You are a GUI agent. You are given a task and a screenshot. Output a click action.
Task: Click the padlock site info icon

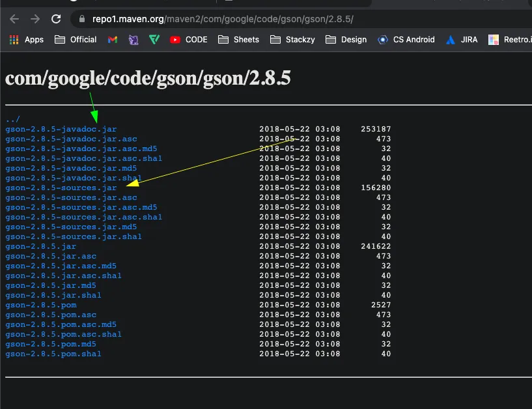click(x=82, y=19)
